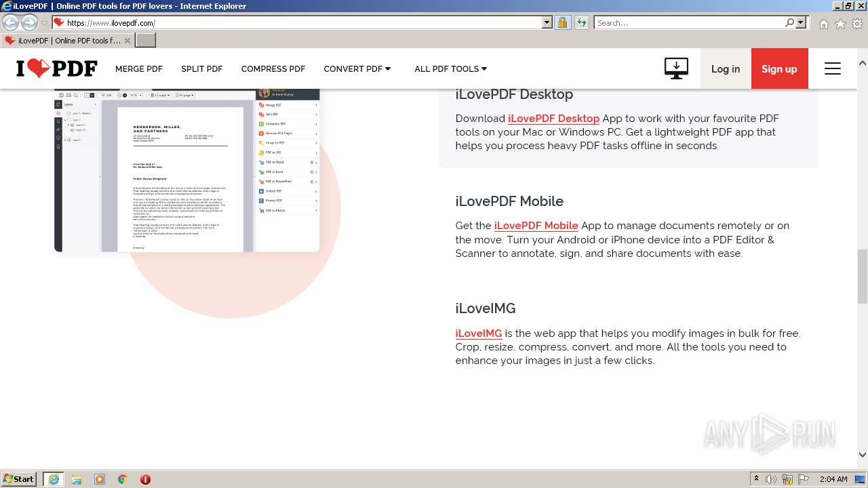Open the COMPRESS PDF menu item
The image size is (868, 488).
(273, 68)
